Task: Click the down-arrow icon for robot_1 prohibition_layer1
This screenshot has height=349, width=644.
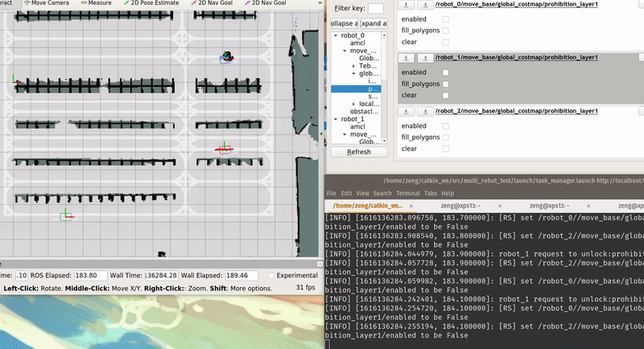Action: 406,58
